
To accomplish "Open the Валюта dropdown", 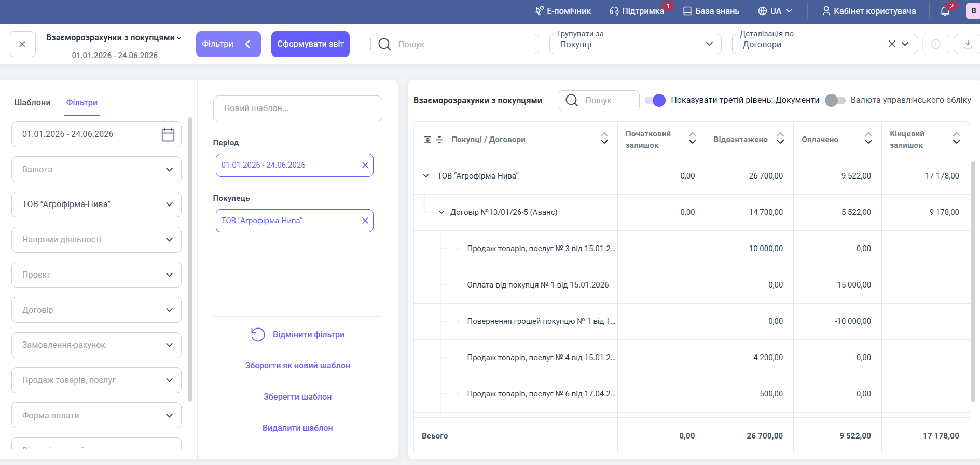I will coord(96,169).
